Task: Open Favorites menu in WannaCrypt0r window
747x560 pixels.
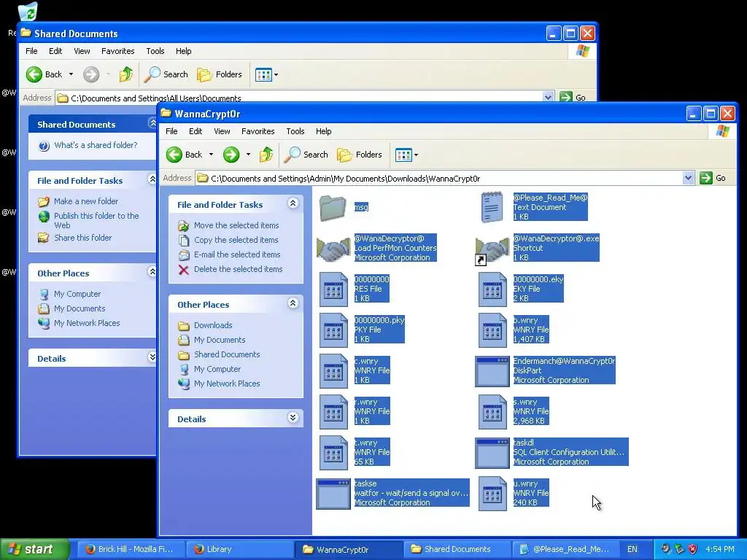Action: click(x=258, y=131)
